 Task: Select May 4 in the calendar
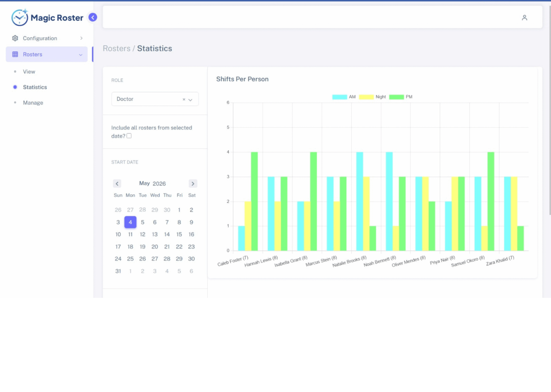[130, 222]
